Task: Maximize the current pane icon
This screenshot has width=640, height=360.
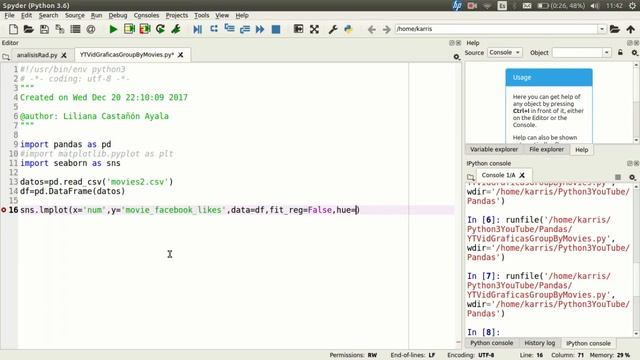Action: (x=298, y=29)
